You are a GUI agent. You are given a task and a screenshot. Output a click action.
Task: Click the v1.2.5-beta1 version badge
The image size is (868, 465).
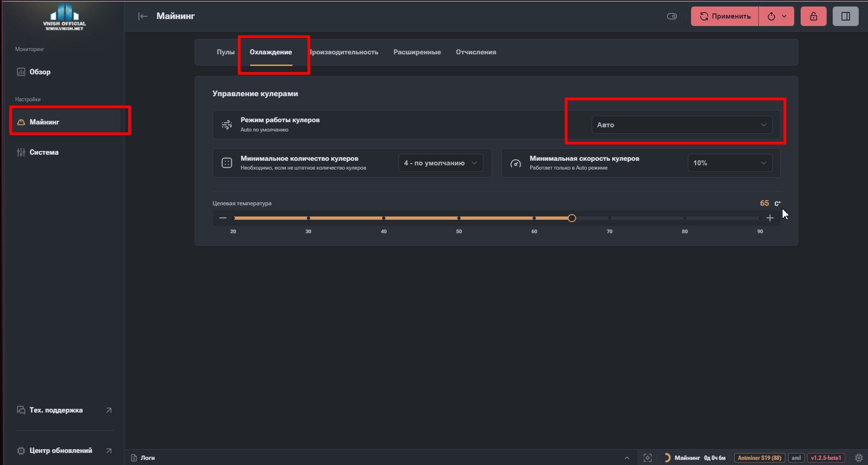point(826,458)
